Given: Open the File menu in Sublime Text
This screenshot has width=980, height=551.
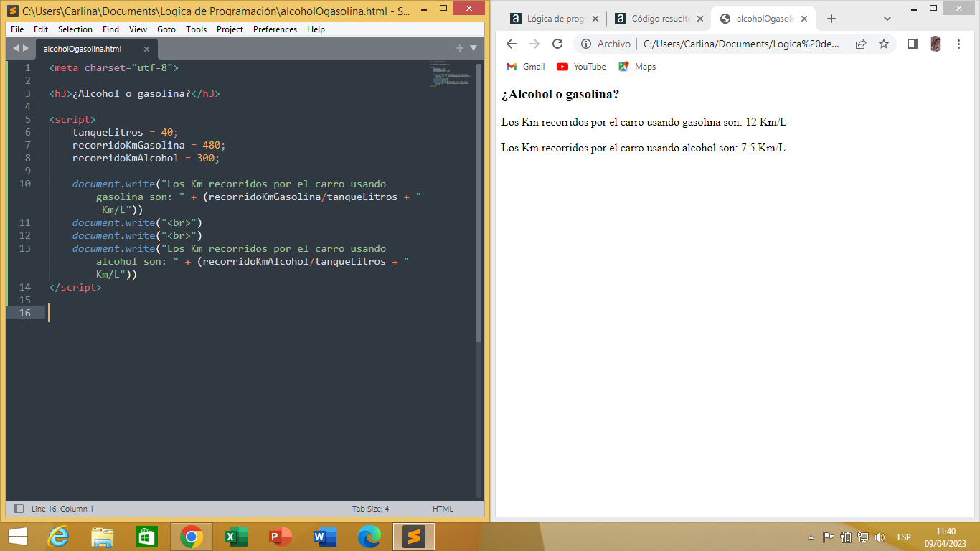Looking at the screenshot, I should (17, 29).
